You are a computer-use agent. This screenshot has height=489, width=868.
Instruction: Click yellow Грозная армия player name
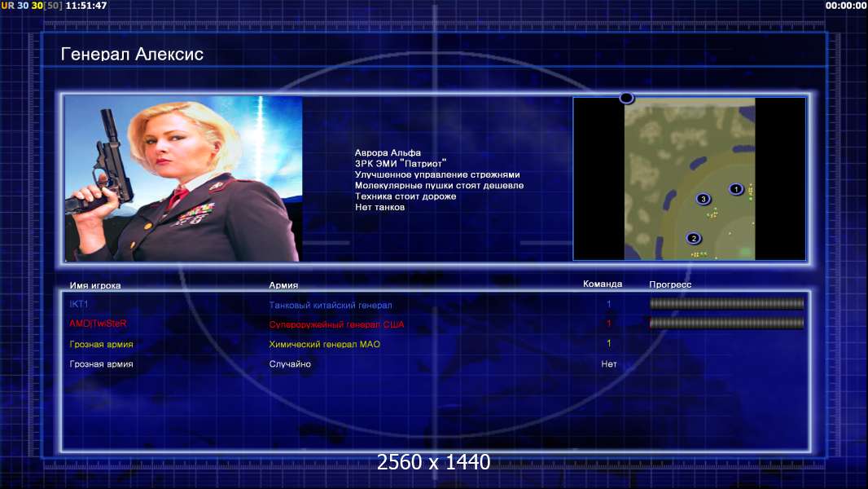coord(101,344)
